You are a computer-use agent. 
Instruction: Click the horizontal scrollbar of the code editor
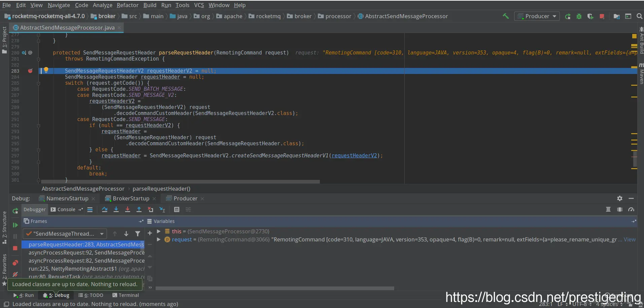tap(180, 182)
